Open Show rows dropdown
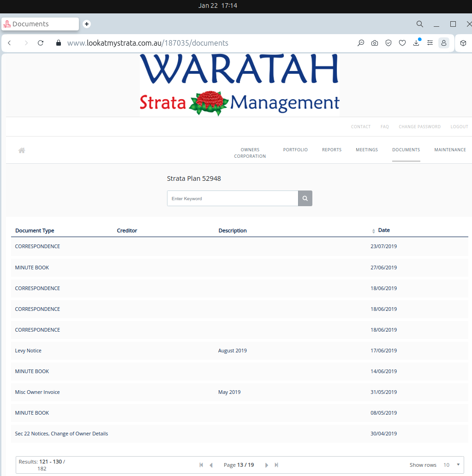This screenshot has height=476, width=472. [x=451, y=465]
